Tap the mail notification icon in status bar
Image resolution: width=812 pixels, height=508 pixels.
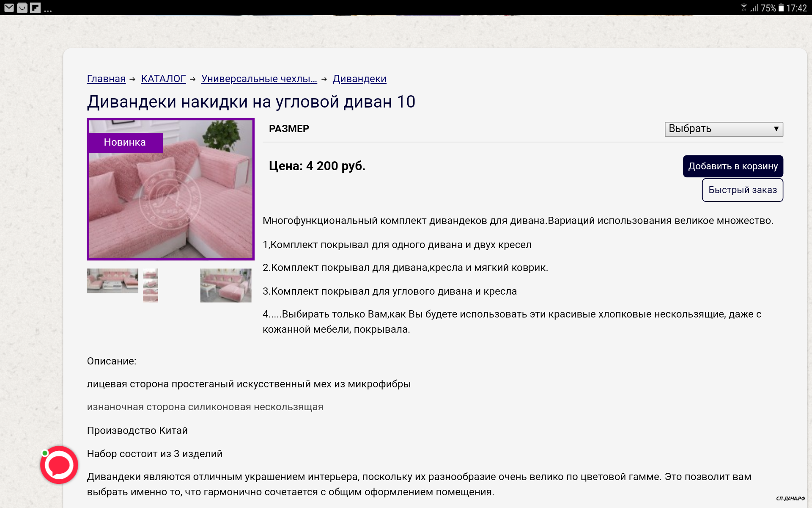point(9,8)
